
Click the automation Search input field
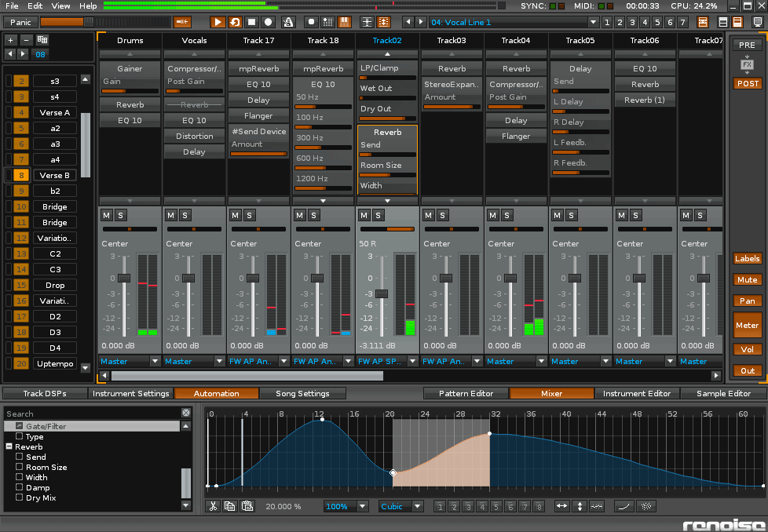(93, 414)
